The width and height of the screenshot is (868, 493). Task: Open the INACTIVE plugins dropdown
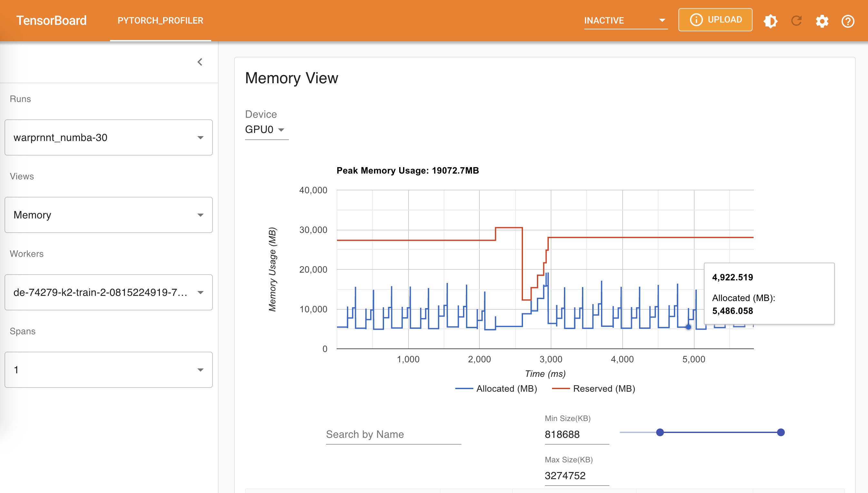click(625, 20)
